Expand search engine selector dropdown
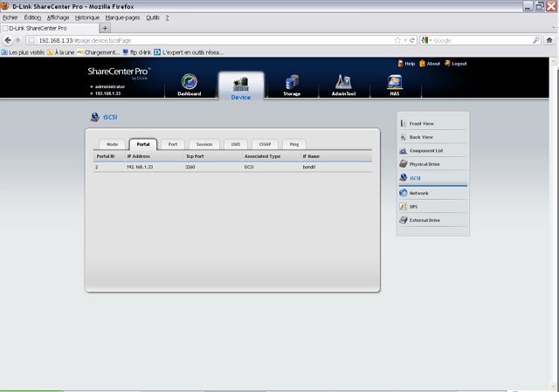This screenshot has height=392, width=559. point(431,41)
